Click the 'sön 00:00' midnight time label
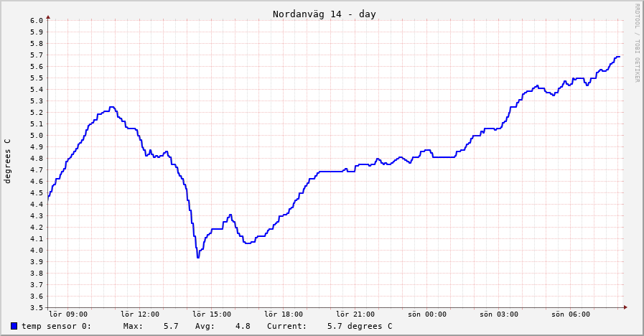Viewport: 644px width, 336px height. coord(427,314)
